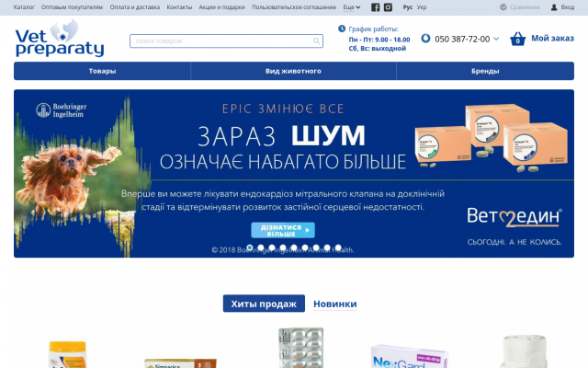Expand the phone numbers chevron
The image size is (588, 368).
[496, 39]
